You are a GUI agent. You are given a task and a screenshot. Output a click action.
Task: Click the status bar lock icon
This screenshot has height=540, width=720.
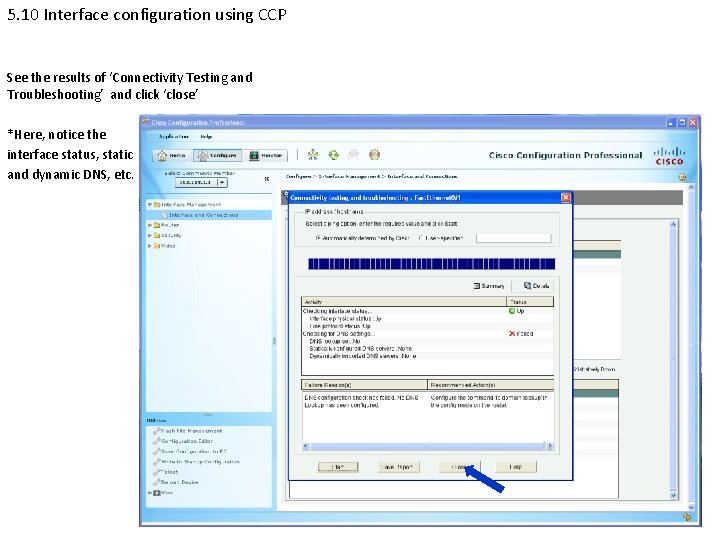[x=687, y=517]
